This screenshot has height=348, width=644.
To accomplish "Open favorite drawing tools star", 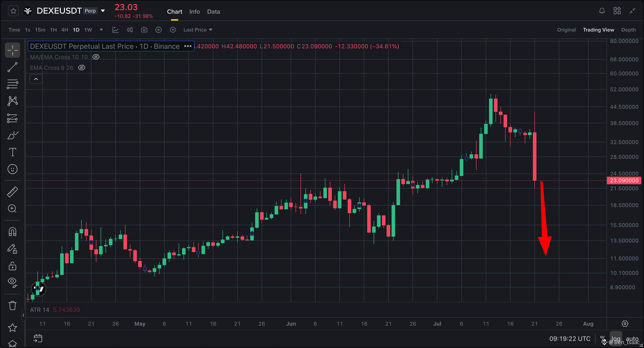I will pos(13,327).
